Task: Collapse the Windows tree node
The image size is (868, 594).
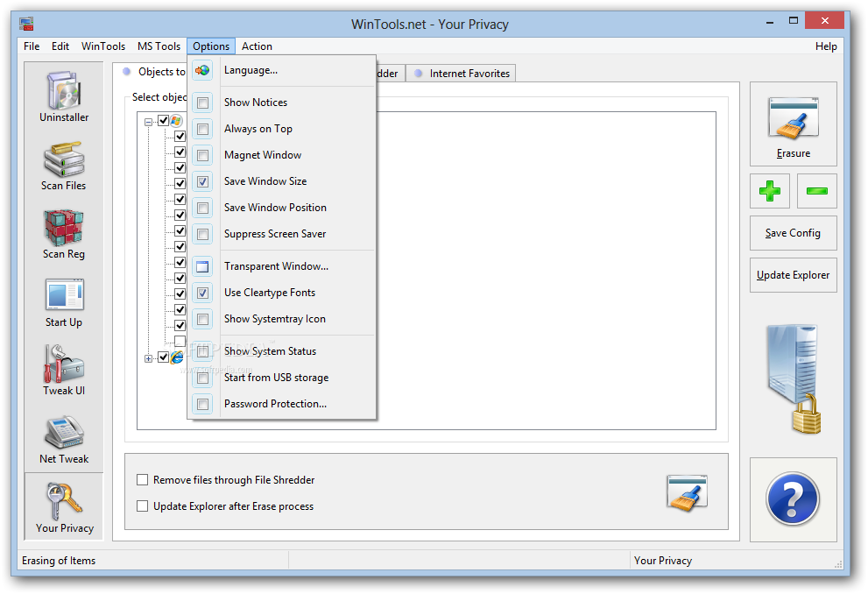Action: coord(148,122)
